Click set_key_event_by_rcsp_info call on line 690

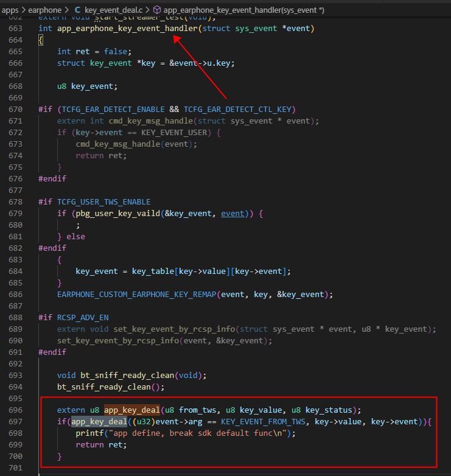click(118, 341)
